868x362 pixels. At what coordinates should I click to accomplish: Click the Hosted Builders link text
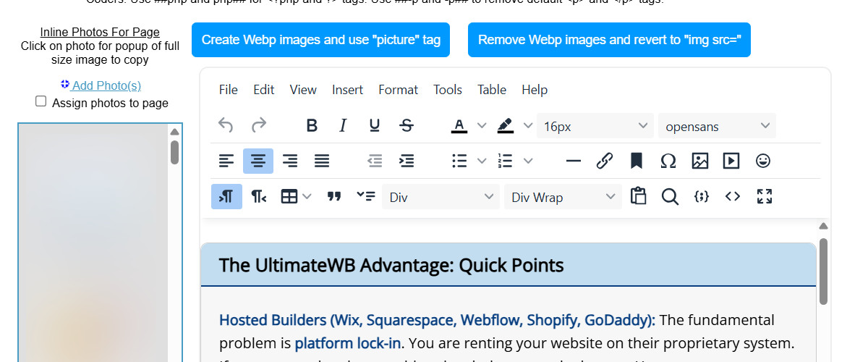coord(437,320)
